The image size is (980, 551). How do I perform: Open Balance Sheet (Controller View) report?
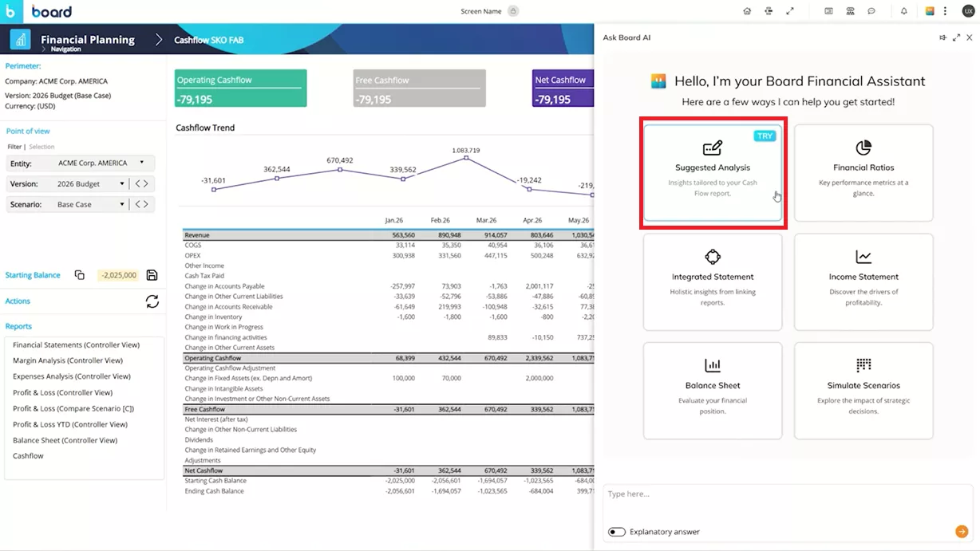(x=65, y=440)
